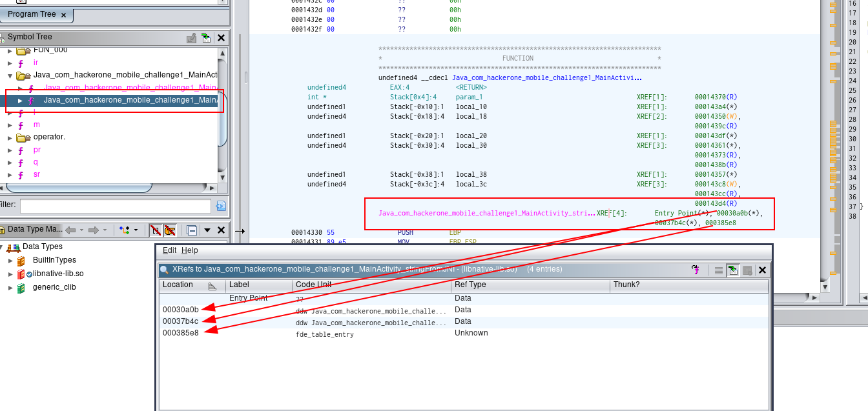This screenshot has width=868, height=411.
Task: Open the back-history dropdown arrow
Action: 81,230
